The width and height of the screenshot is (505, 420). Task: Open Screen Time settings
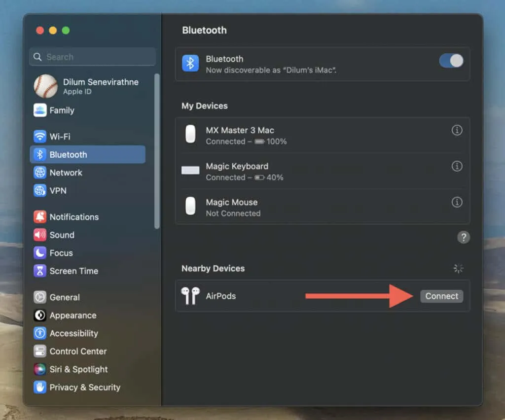pyautogui.click(x=73, y=271)
